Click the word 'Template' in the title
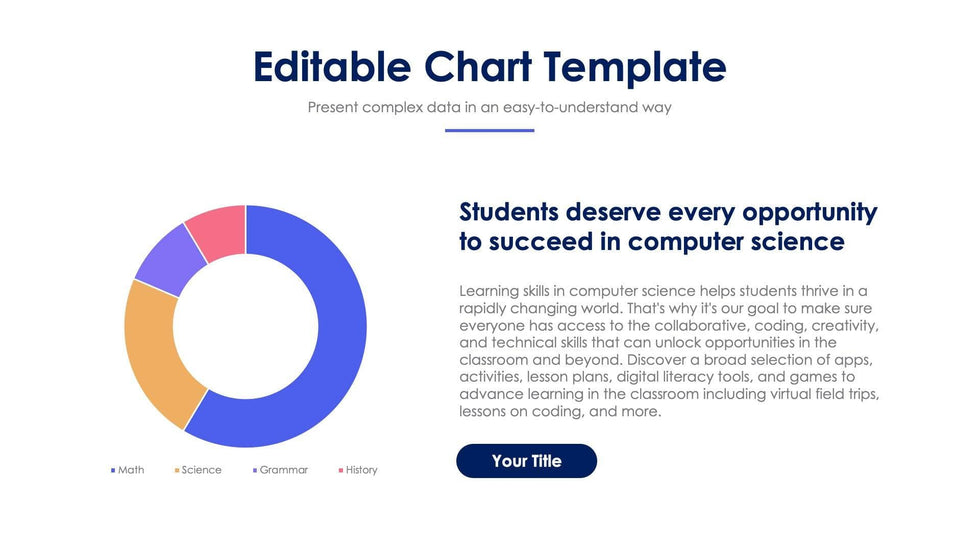Screen dimensions: 980x551 pyautogui.click(x=635, y=66)
